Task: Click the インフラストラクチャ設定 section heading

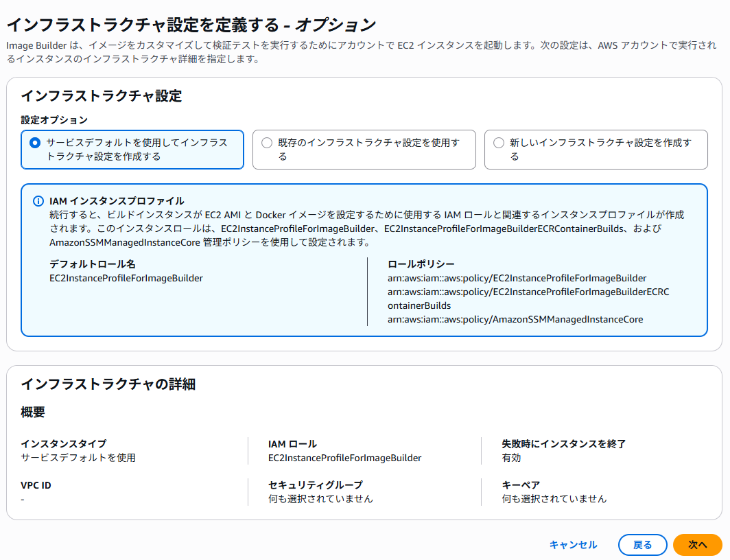Action: [x=102, y=96]
